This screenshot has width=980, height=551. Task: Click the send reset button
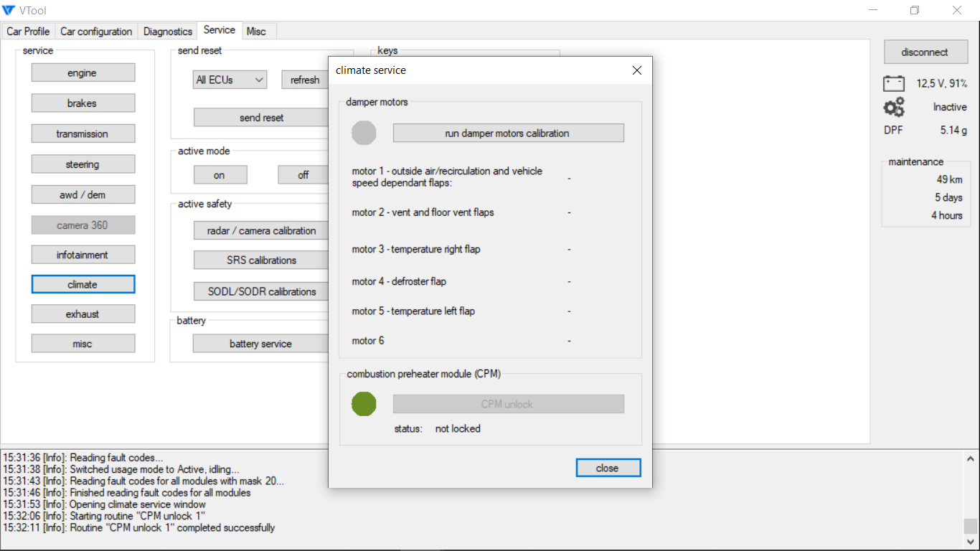tap(261, 118)
